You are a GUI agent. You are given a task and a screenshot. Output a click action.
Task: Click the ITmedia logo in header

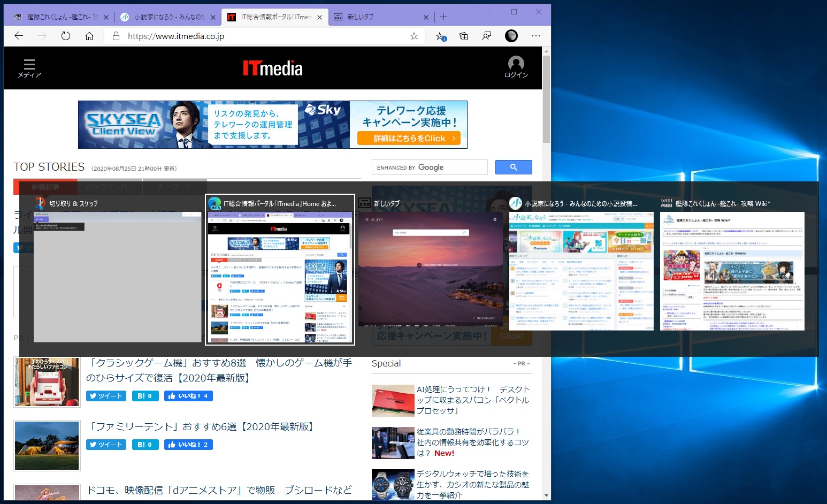[273, 68]
